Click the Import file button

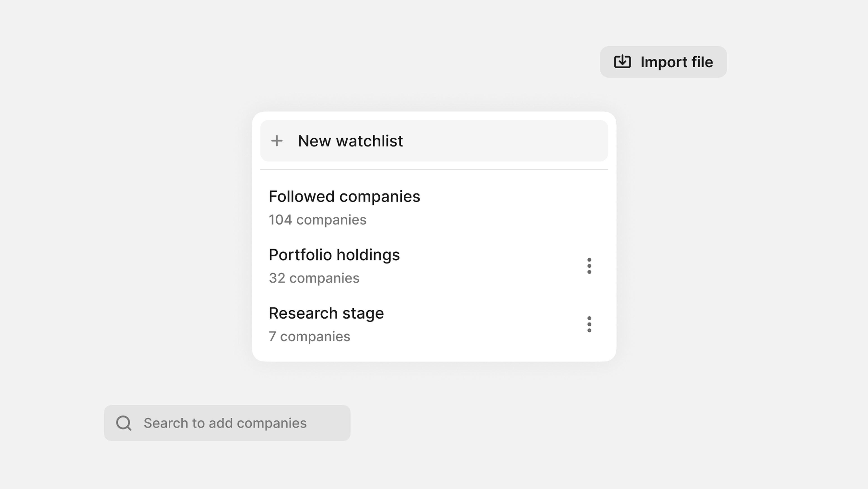[x=663, y=62]
